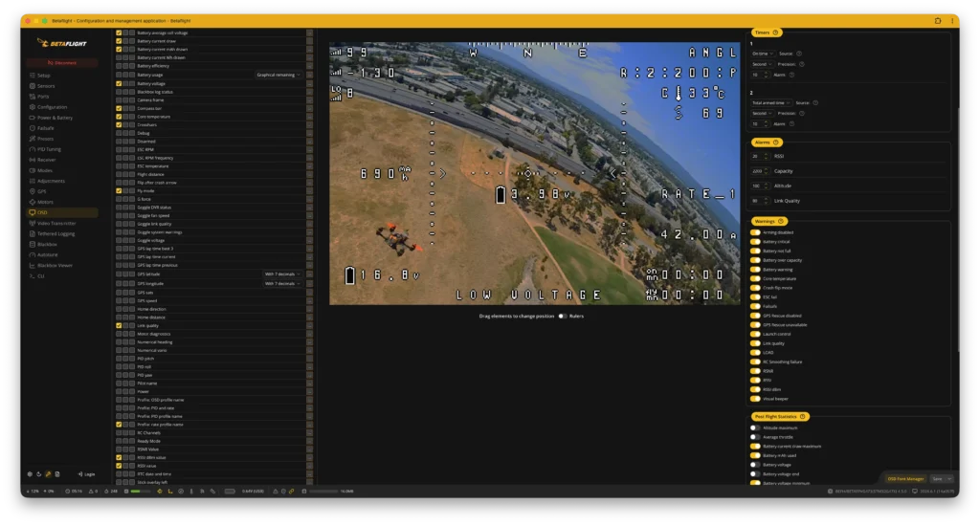Click the dark mode icon beside settings gear
Image resolution: width=980 pixels, height=525 pixels.
(38, 473)
